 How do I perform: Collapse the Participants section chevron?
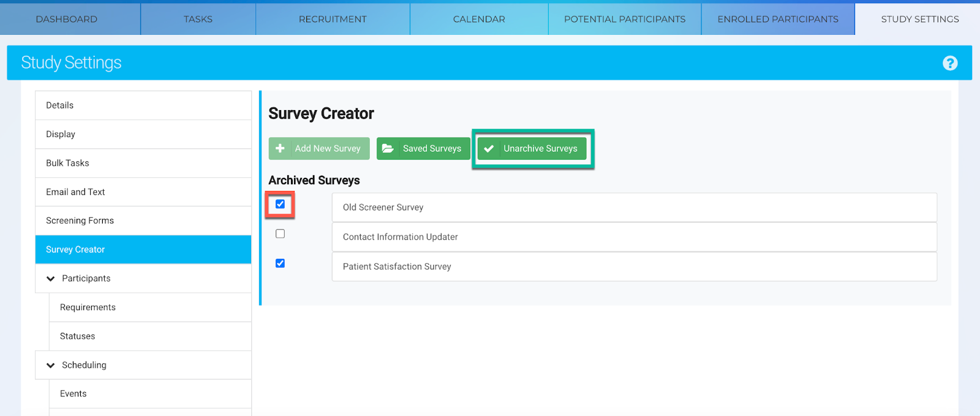[x=51, y=279]
